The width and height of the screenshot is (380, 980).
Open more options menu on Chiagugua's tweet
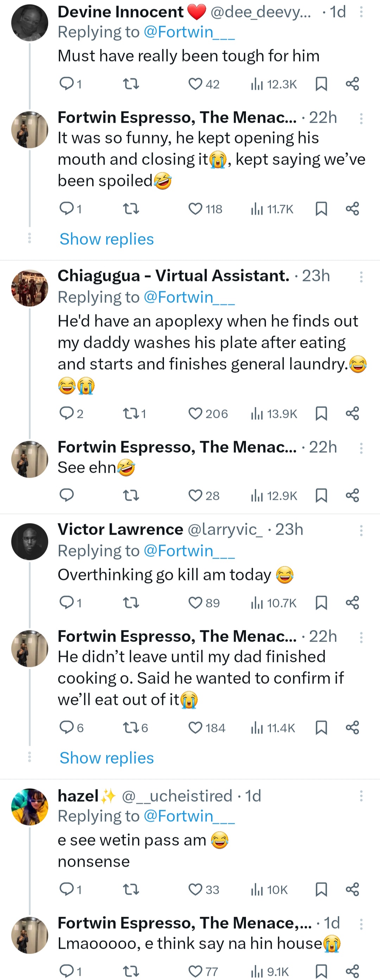pos(361,276)
